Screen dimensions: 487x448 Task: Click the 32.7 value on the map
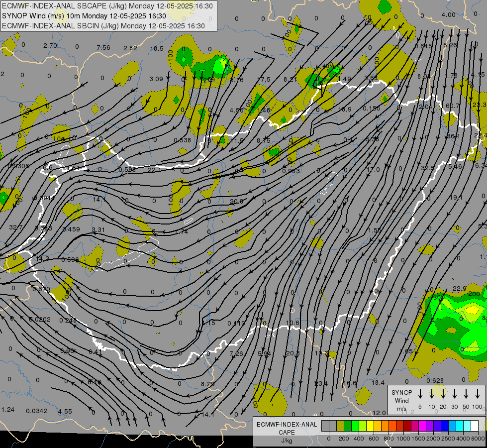point(15,227)
